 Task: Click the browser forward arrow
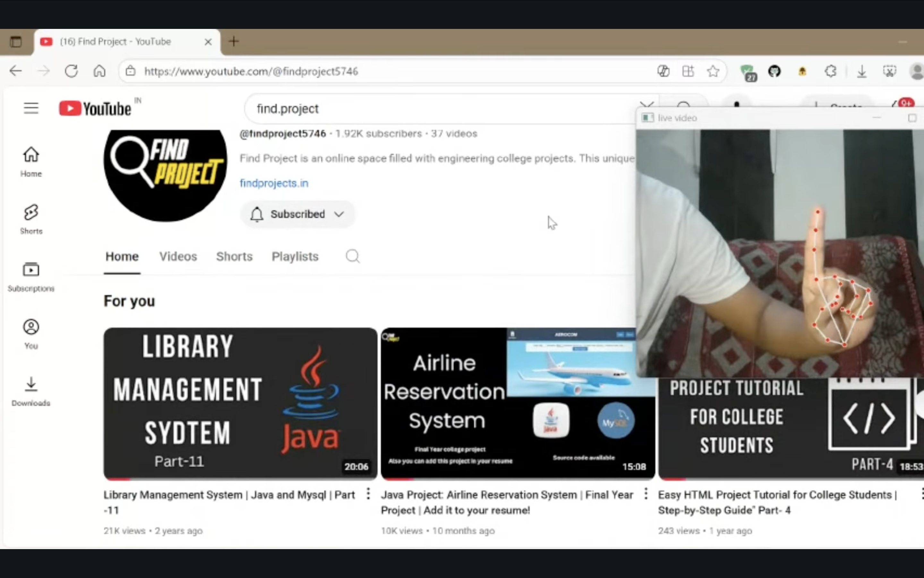point(44,71)
